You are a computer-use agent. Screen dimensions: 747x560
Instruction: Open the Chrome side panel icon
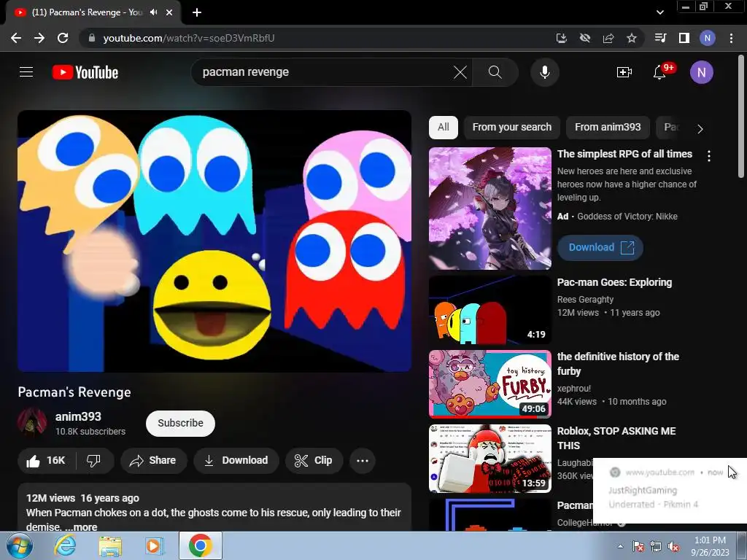tap(684, 38)
